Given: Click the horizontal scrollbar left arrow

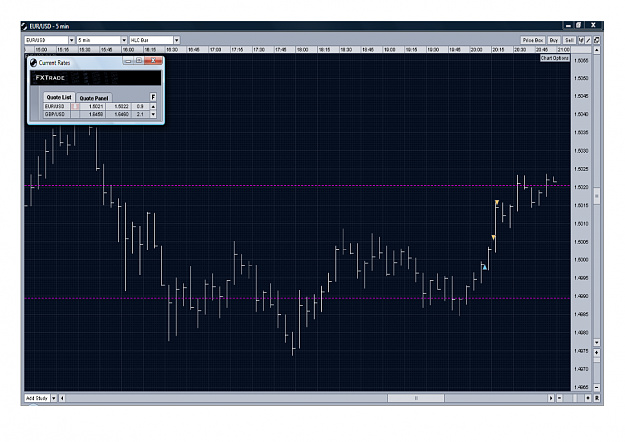Looking at the screenshot, I should point(62,398).
